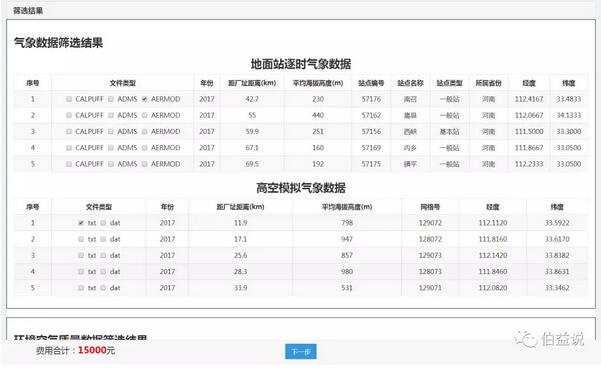Check dat for grid 129072
The image size is (601, 370).
(103, 223)
